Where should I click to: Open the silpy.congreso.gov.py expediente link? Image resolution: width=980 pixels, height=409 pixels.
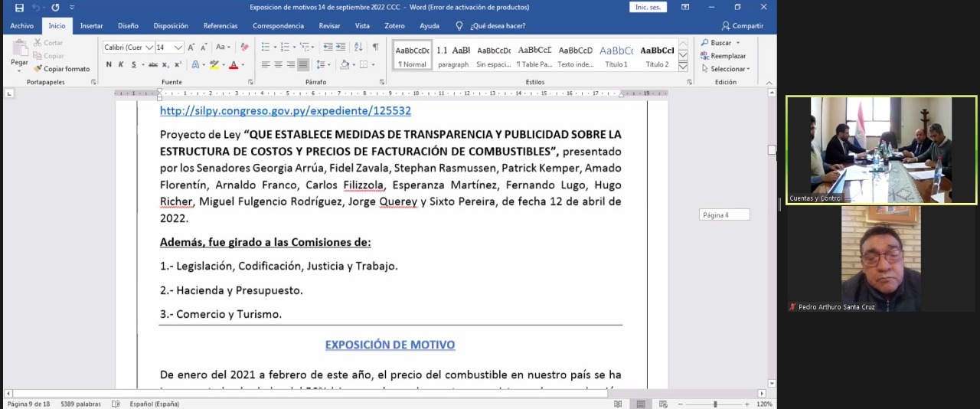286,111
